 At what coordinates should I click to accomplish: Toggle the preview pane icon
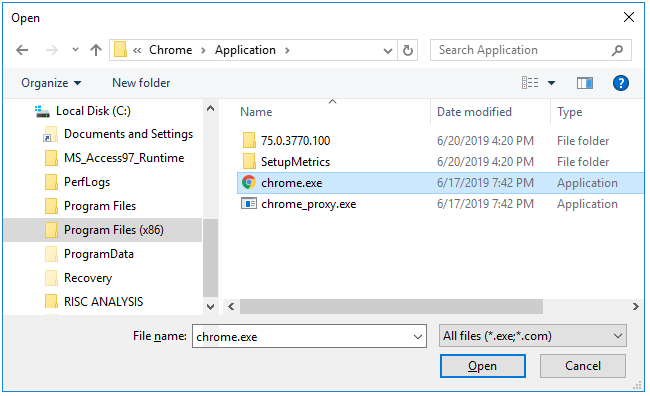(x=585, y=83)
